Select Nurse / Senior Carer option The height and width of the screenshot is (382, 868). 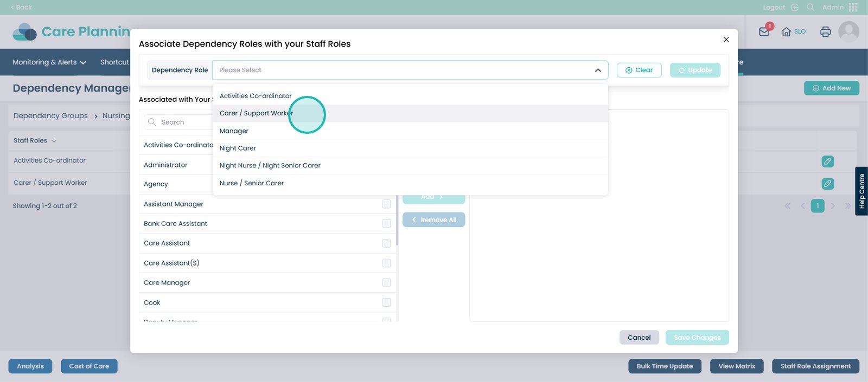(251, 183)
